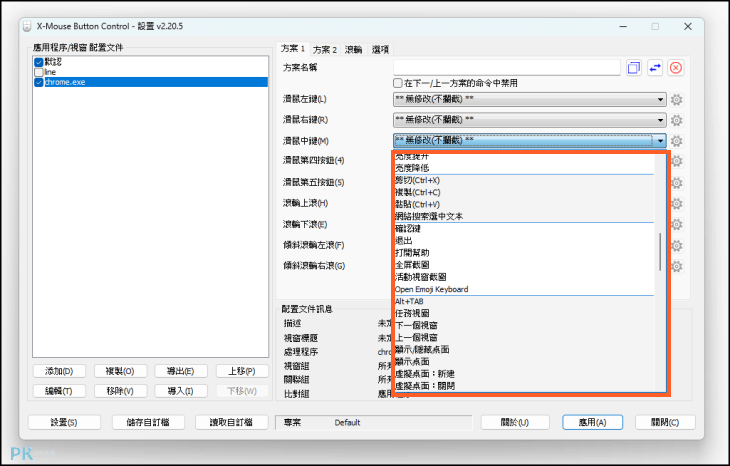Viewport: 730px width, 466px height.
Task: Click the 編輯(T) button
Action: point(59,391)
